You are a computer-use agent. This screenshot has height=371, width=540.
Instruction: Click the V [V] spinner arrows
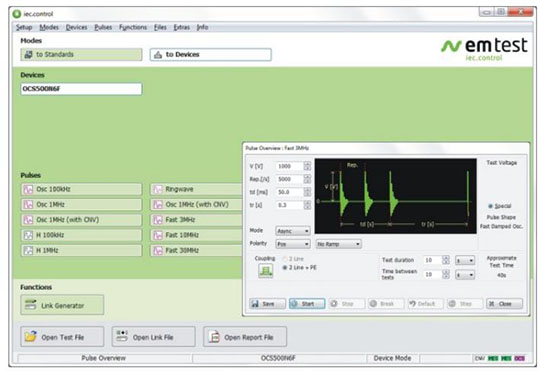point(307,166)
